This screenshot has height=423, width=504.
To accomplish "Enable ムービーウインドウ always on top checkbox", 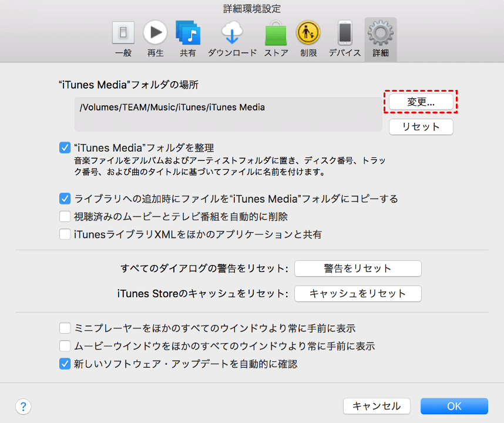I will coord(65,346).
